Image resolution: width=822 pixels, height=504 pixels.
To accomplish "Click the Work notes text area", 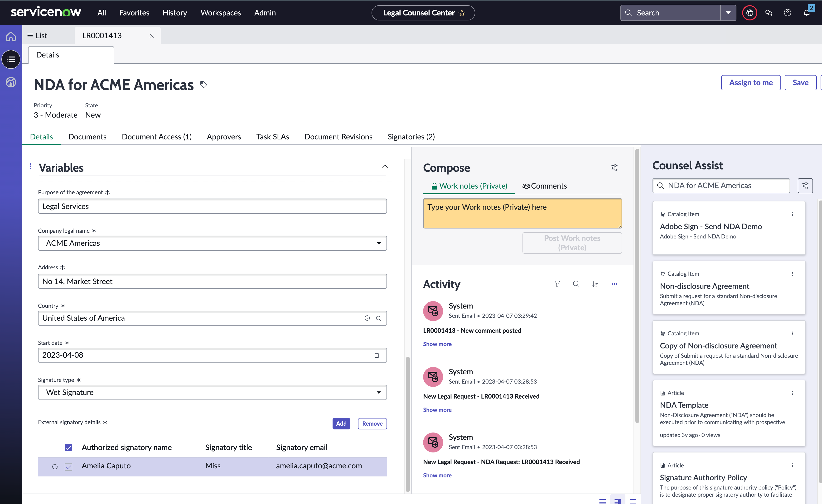I will click(522, 213).
